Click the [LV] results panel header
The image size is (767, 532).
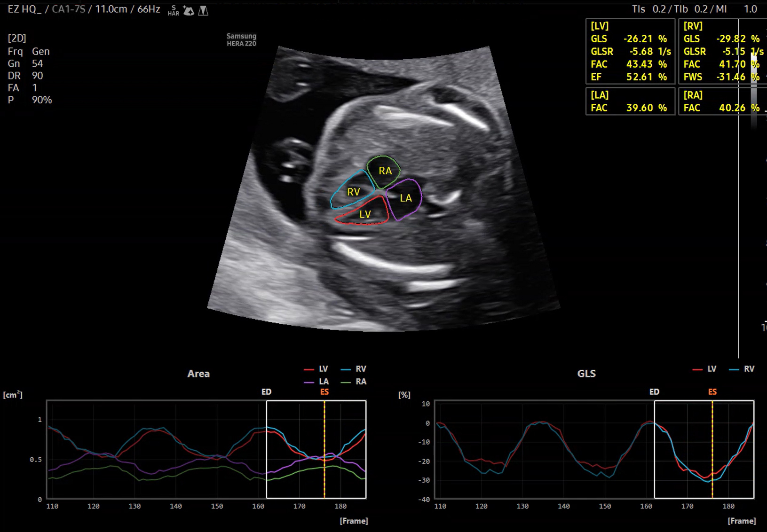pyautogui.click(x=600, y=26)
